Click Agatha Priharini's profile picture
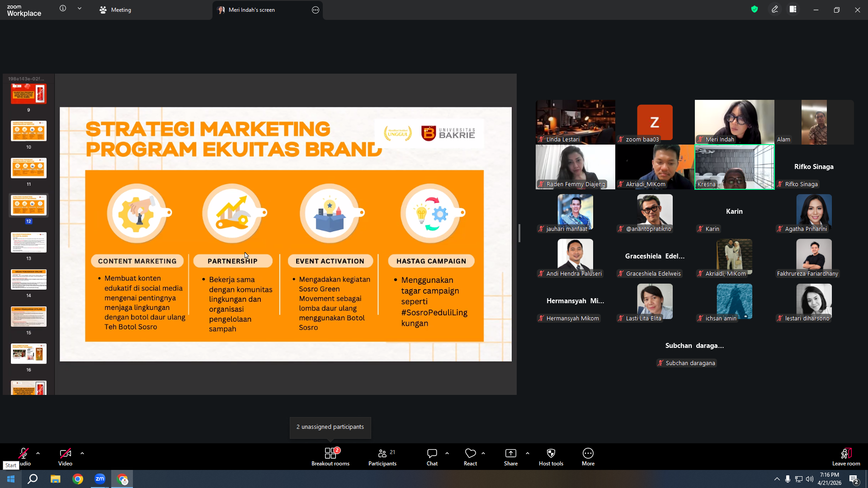 (x=814, y=211)
